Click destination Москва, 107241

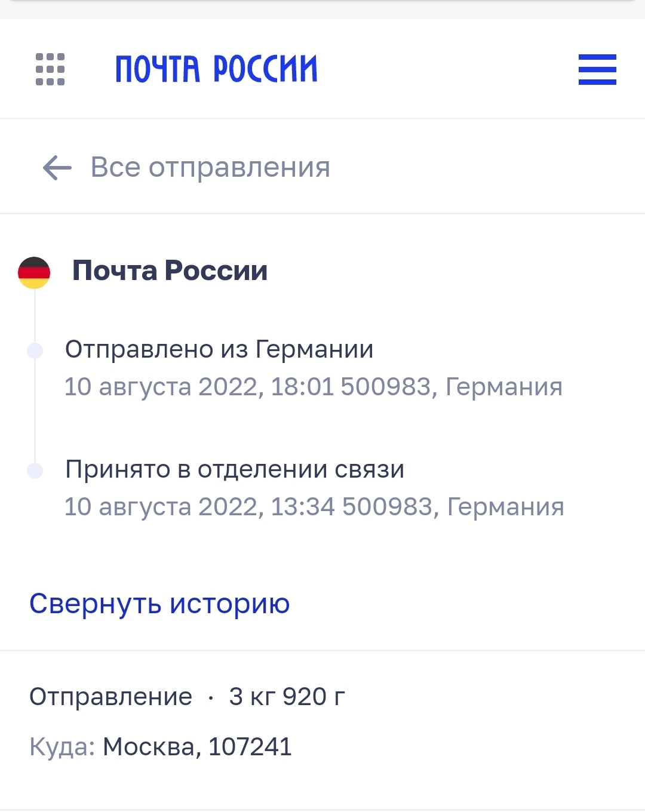coord(197,747)
